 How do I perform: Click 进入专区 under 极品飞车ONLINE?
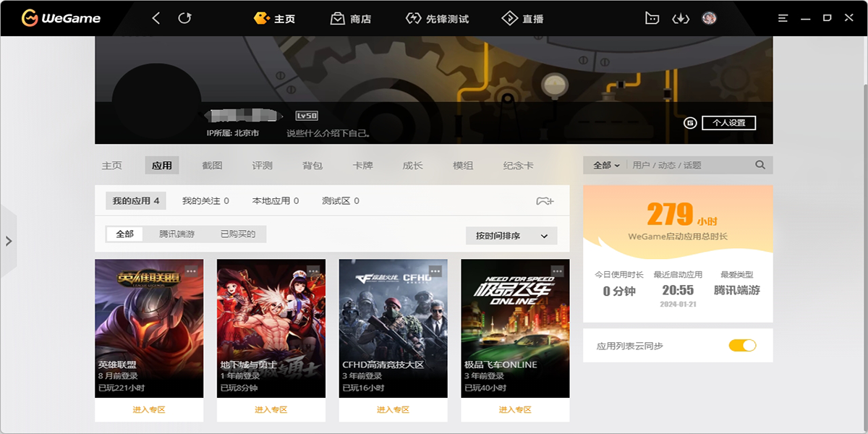(x=515, y=410)
